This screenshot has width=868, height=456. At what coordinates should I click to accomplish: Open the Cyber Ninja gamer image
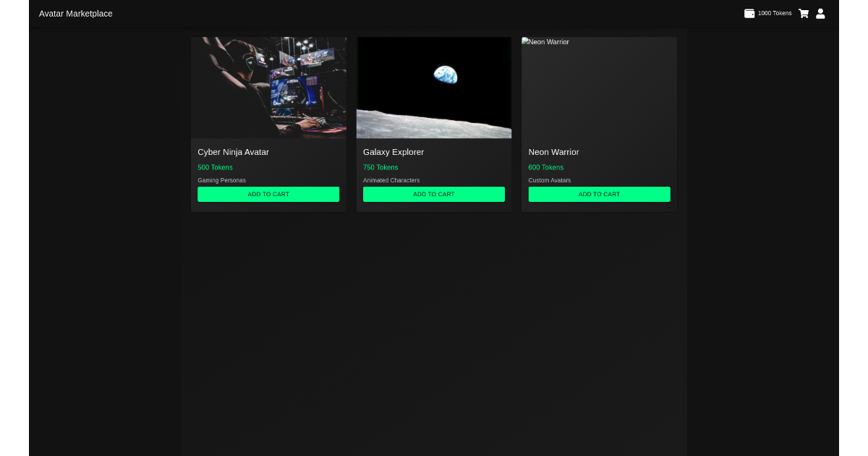[x=268, y=88]
